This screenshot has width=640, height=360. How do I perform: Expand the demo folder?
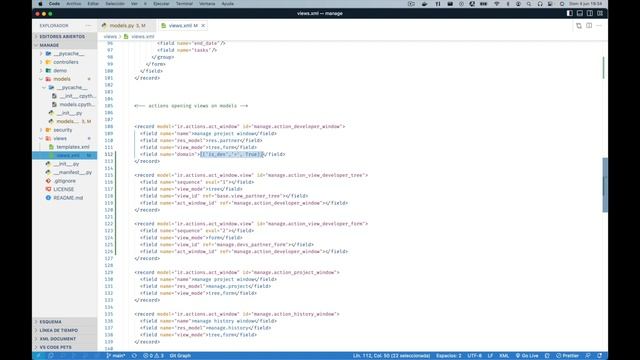coord(64,71)
